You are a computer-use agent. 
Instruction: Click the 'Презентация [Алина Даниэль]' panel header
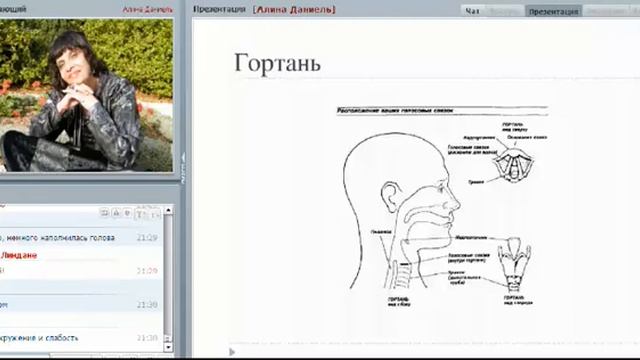click(264, 9)
